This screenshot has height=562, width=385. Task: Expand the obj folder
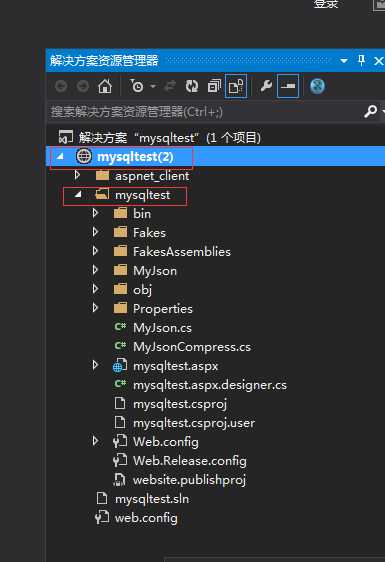coord(95,289)
